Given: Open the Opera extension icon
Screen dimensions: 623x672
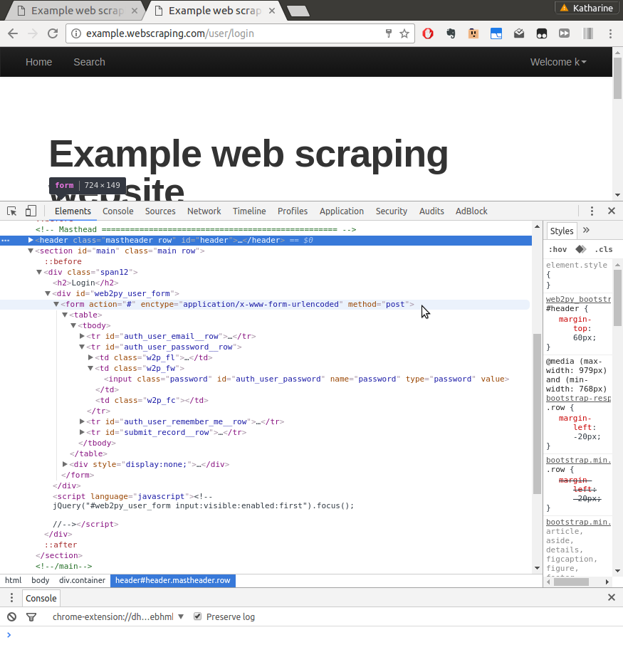Looking at the screenshot, I should (x=427, y=33).
